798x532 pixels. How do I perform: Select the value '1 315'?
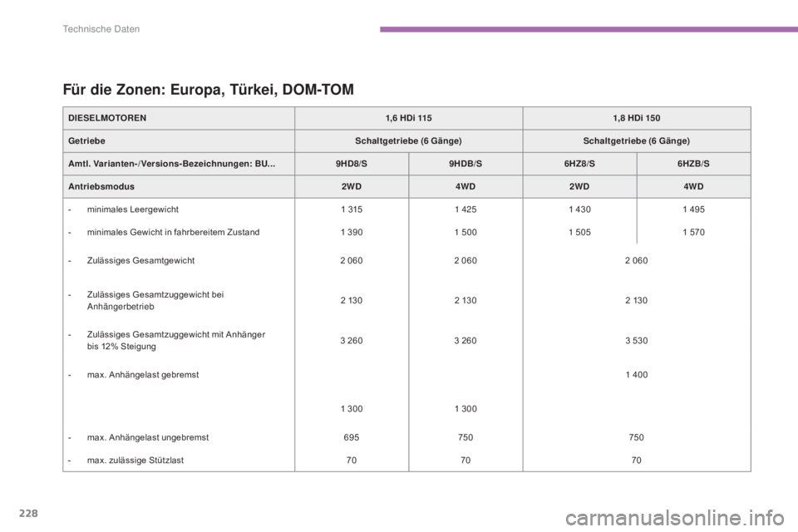(352, 209)
